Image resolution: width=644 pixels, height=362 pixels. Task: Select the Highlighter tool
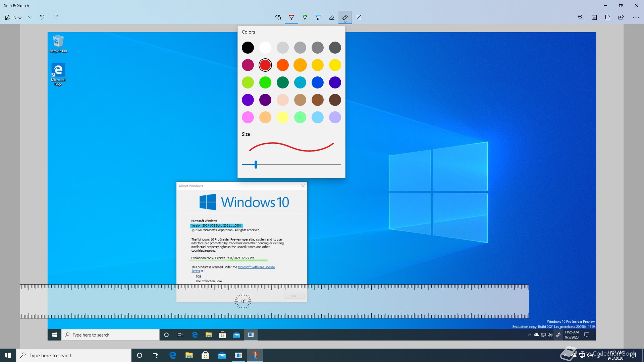point(318,17)
